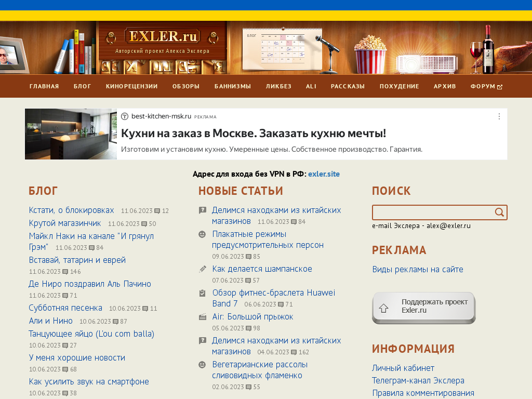The width and height of the screenshot is (532, 399).
Task: Click the kitchen ad thumbnail image
Action: (x=71, y=134)
